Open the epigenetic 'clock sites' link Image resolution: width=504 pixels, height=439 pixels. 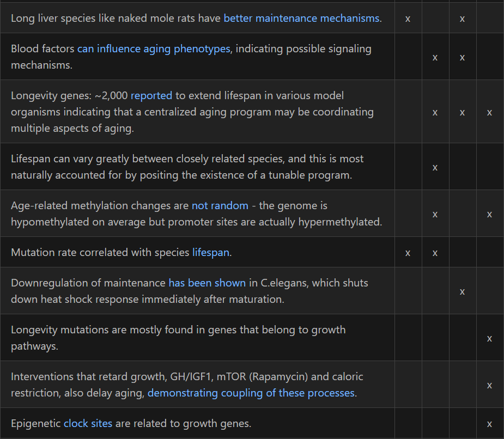point(88,423)
